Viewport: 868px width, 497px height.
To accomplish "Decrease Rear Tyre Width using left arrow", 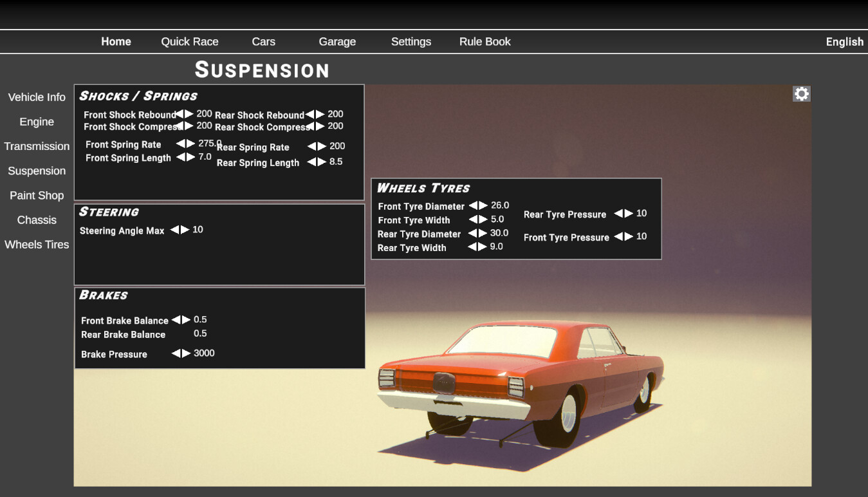I will tap(473, 247).
